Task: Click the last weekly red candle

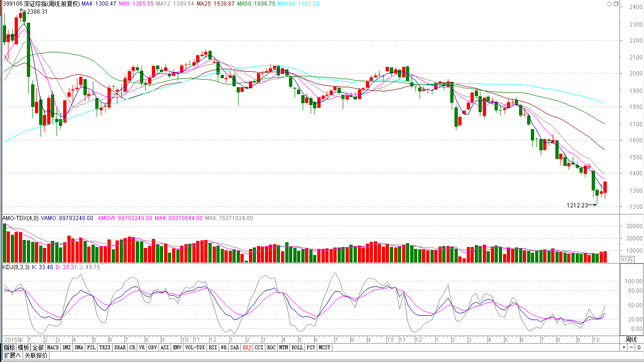Action: click(605, 187)
